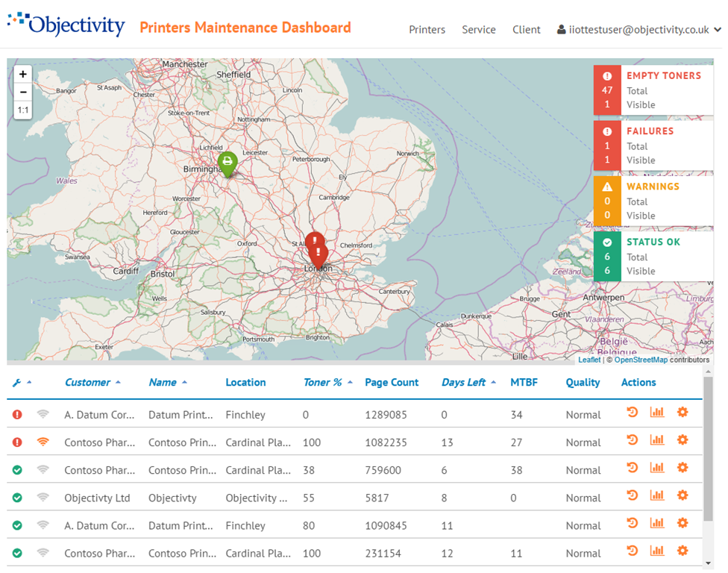This screenshot has width=728, height=573.
Task: Select the Objectivty Ltd customer cell
Action: (x=97, y=498)
